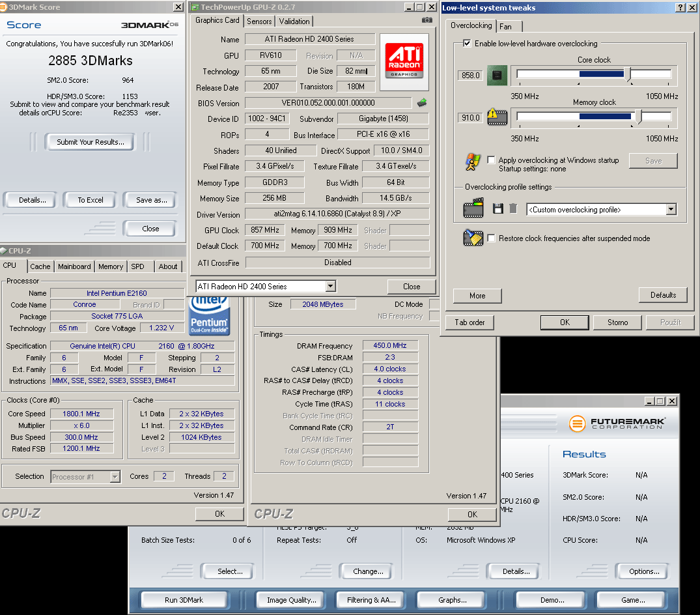Toggle Enable low-level hardware overclocking checkbox
The image size is (700, 615).
pos(467,43)
